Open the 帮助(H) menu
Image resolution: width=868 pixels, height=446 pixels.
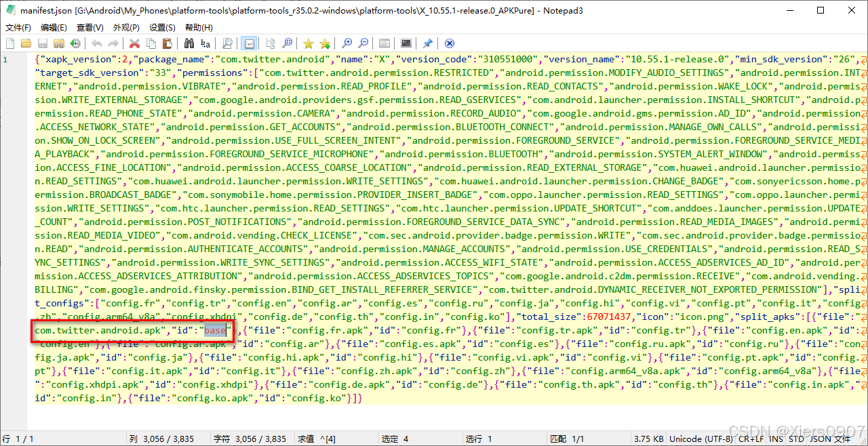tap(199, 27)
